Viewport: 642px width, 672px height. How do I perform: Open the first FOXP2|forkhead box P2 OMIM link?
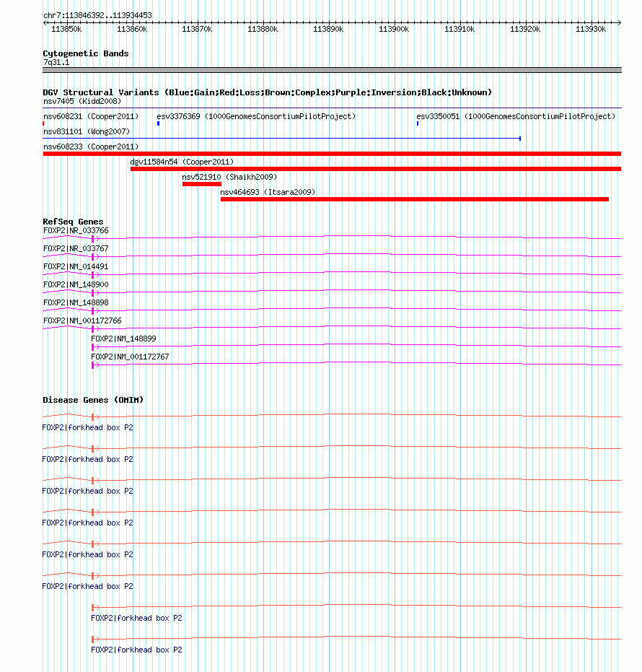88,428
